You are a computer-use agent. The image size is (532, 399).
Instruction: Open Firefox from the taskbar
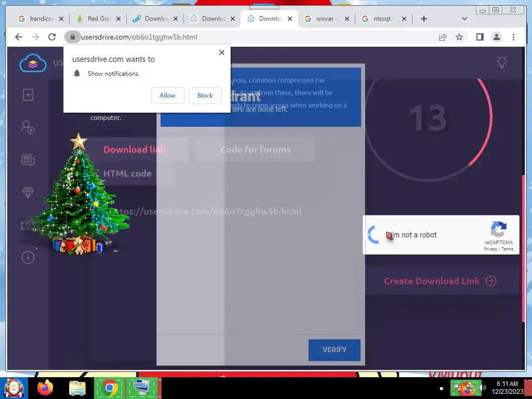45,388
